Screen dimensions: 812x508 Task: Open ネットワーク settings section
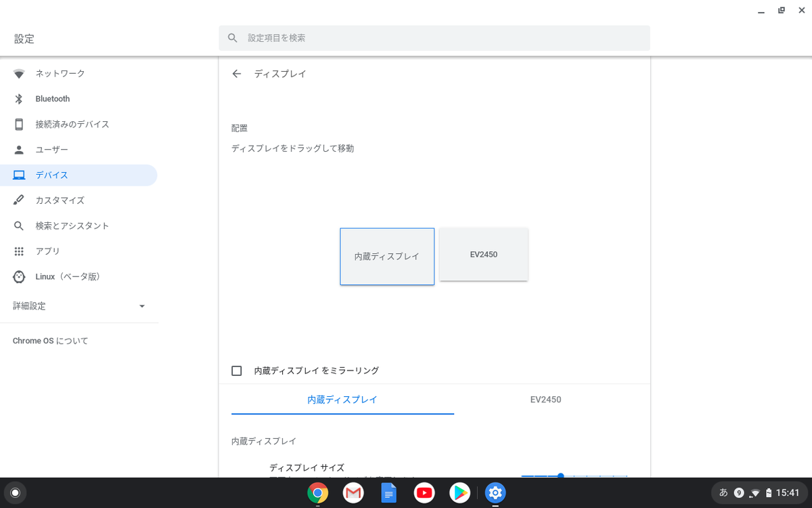78,73
